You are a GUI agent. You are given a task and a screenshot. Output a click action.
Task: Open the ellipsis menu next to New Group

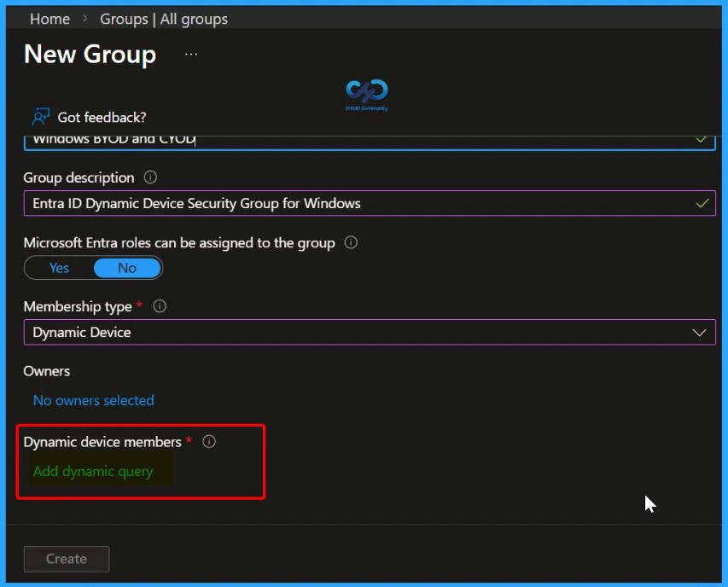coord(190,53)
